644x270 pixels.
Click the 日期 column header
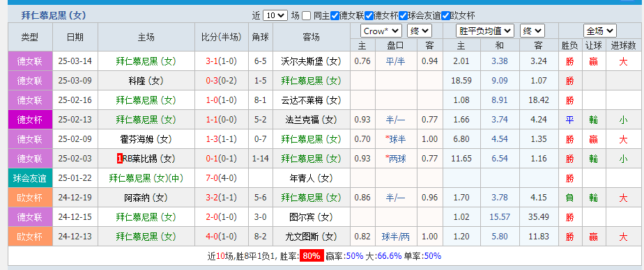[x=75, y=37]
